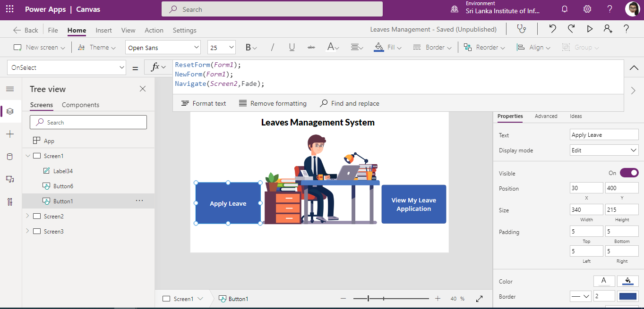Open the border style dropdown

(581, 296)
